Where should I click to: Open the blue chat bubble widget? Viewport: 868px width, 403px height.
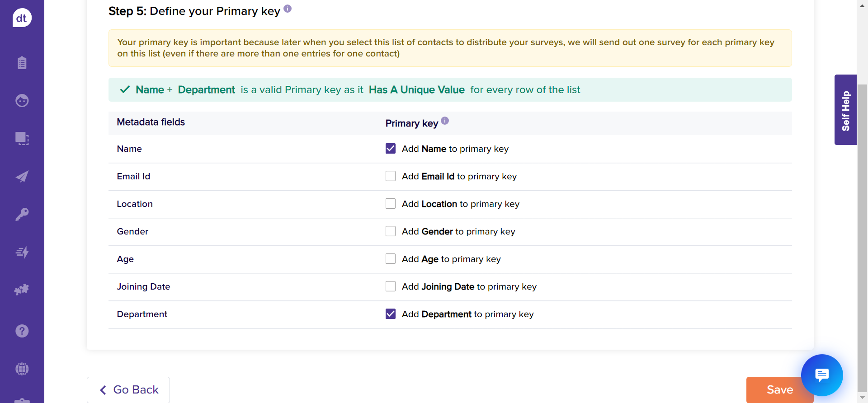click(821, 375)
